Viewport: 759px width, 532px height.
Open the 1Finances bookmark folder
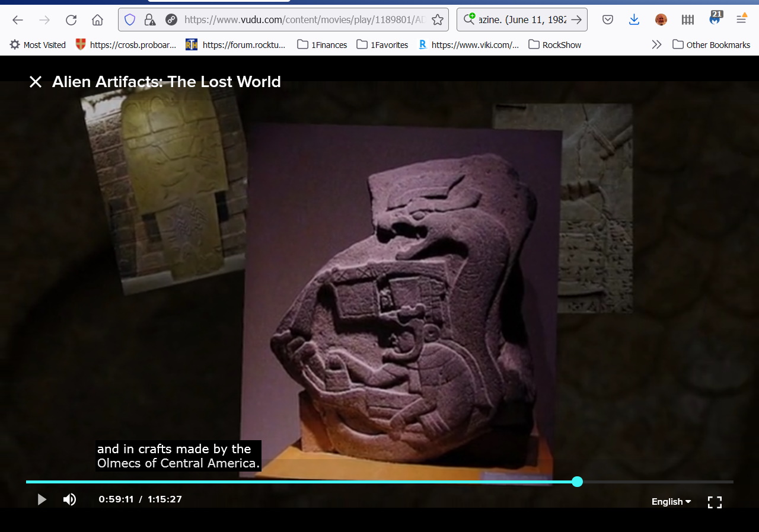click(x=322, y=44)
